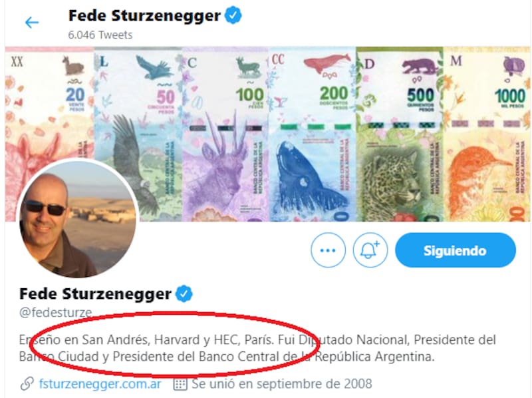Image resolution: width=532 pixels, height=398 pixels.
Task: Open the profile photo of Fede Sturzenegger
Action: pyautogui.click(x=78, y=219)
